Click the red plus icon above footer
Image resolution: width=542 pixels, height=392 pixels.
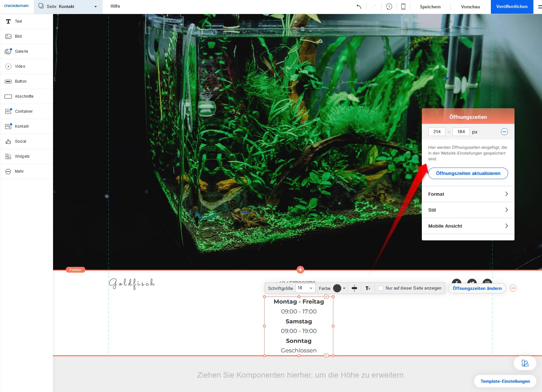click(x=300, y=270)
